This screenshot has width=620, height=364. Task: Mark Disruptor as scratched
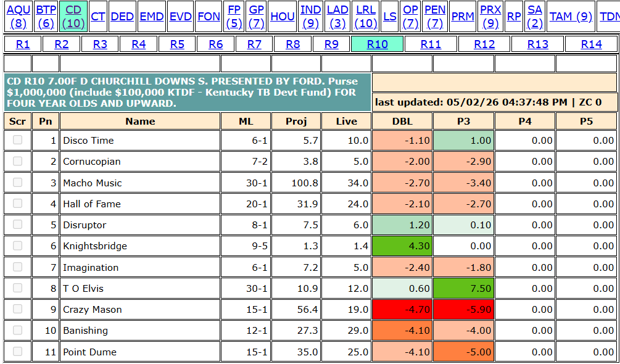tap(17, 225)
